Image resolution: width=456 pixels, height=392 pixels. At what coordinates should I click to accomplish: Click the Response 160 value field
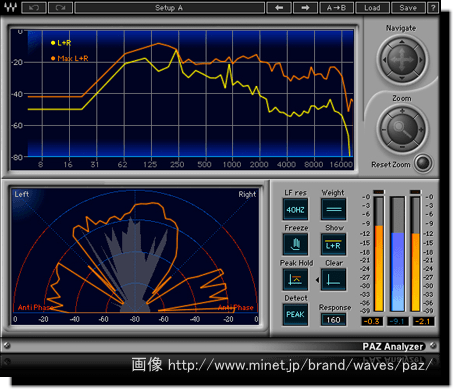point(333,320)
